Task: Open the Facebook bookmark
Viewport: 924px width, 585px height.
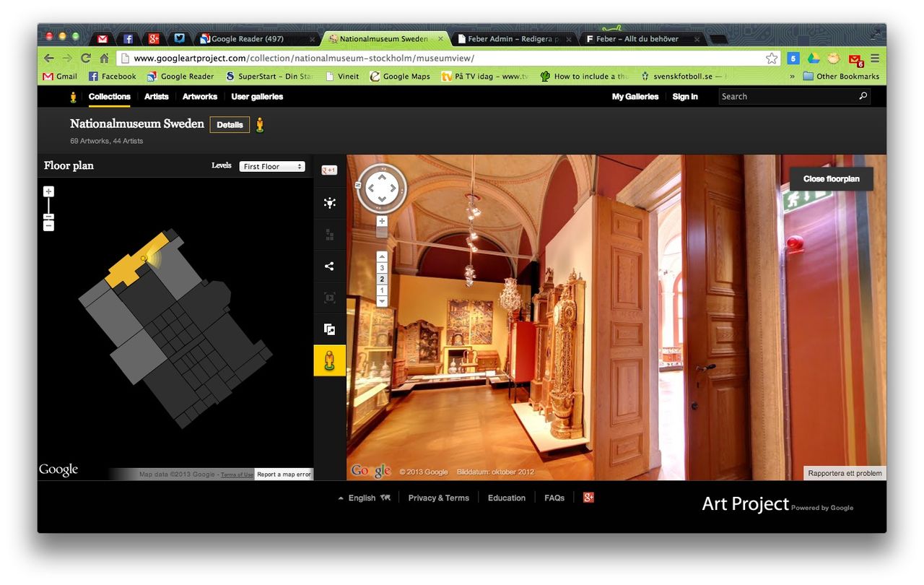Action: (113, 76)
